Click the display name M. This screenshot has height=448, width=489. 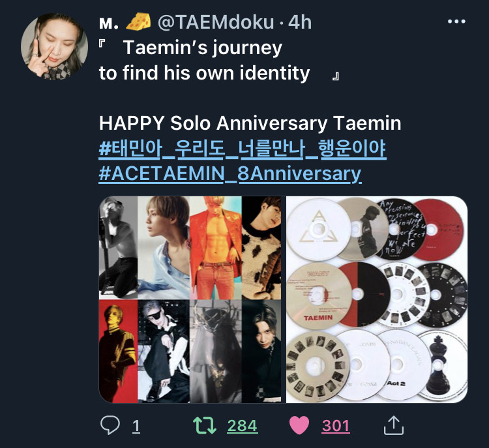click(x=109, y=23)
